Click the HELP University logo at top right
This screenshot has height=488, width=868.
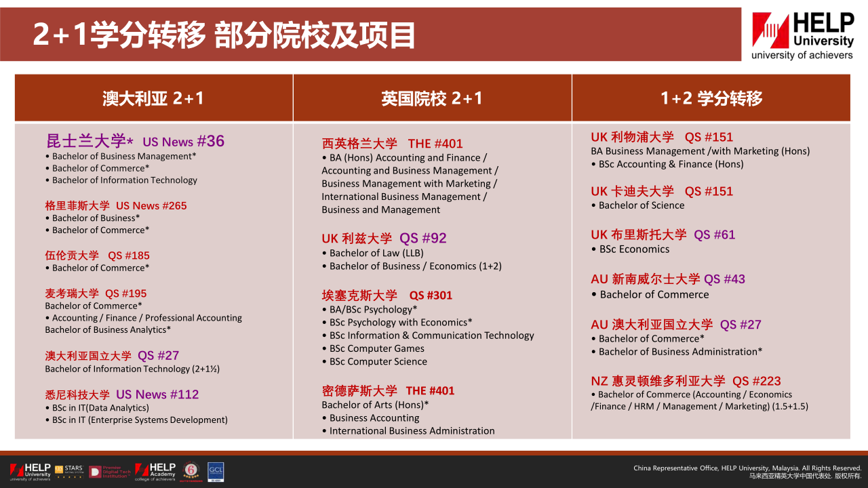pos(802,36)
